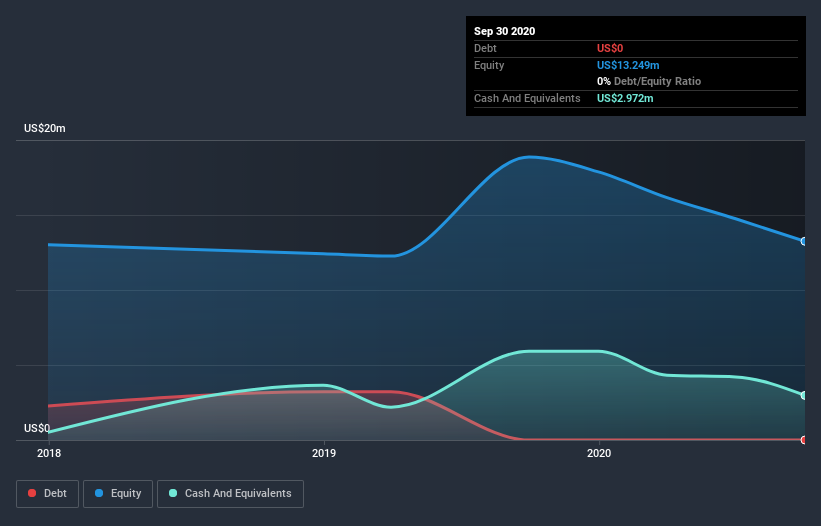Click the US$20m y-axis label

(45, 128)
